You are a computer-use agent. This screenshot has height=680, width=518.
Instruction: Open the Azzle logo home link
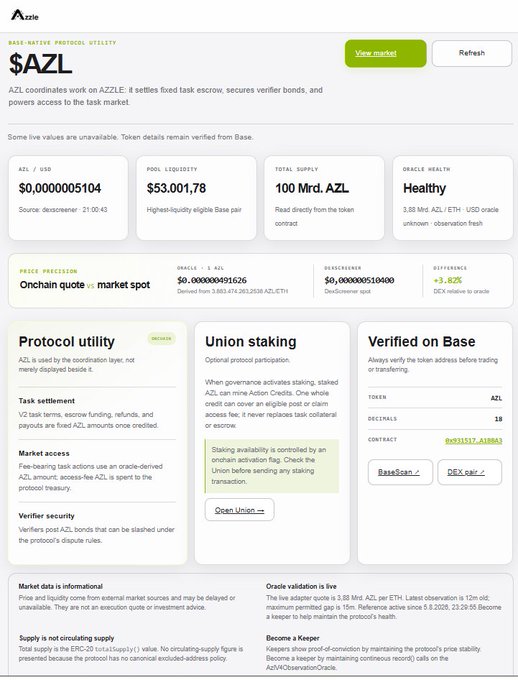coord(25,16)
